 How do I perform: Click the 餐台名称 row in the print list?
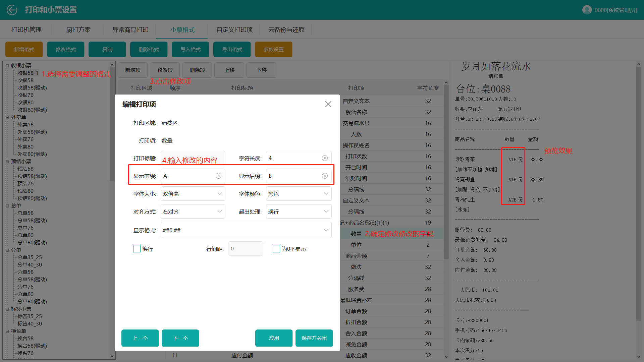391,112
